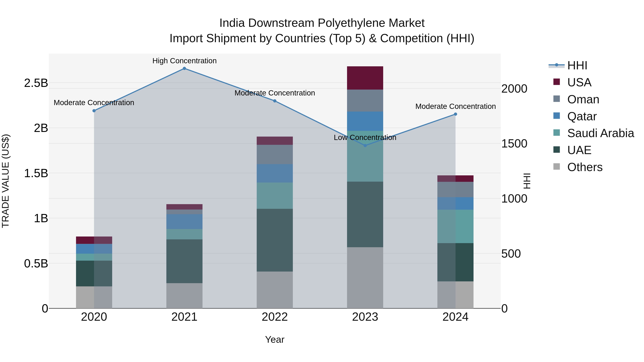Click the Moderate Concentration label above 2024
Image resolution: width=644 pixels, height=362 pixels.
(455, 106)
